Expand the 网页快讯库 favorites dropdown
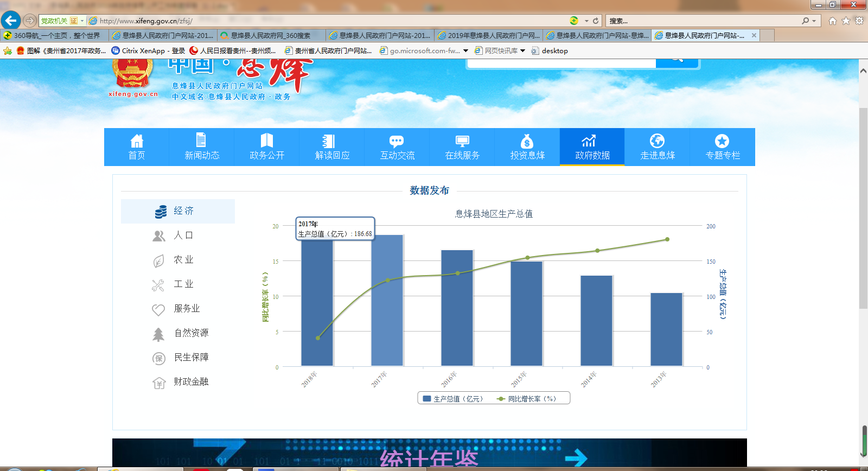This screenshot has height=471, width=868. [522, 51]
